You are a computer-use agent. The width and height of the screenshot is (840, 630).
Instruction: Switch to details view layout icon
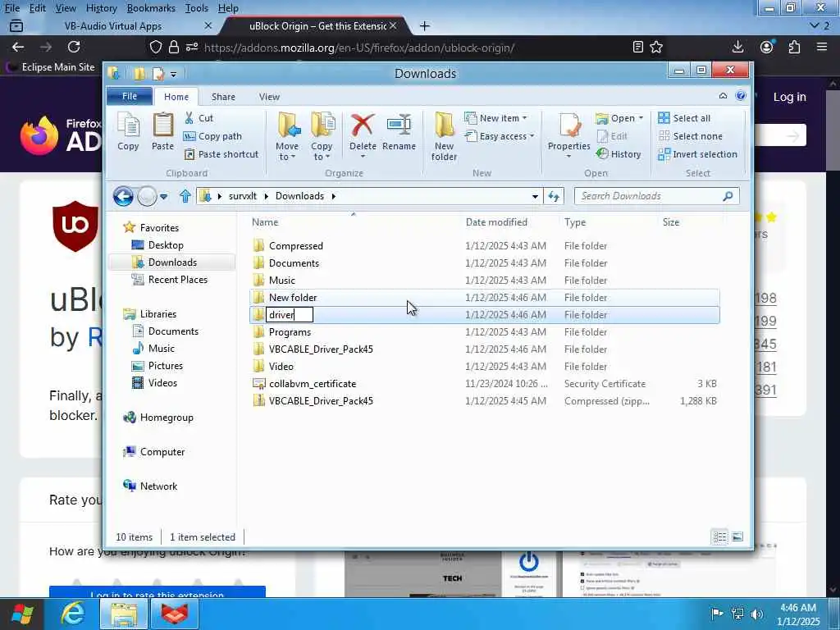click(720, 536)
